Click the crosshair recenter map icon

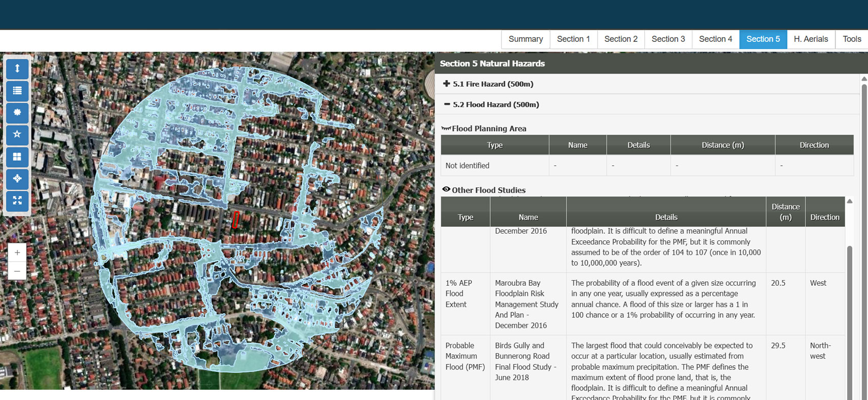(x=17, y=179)
